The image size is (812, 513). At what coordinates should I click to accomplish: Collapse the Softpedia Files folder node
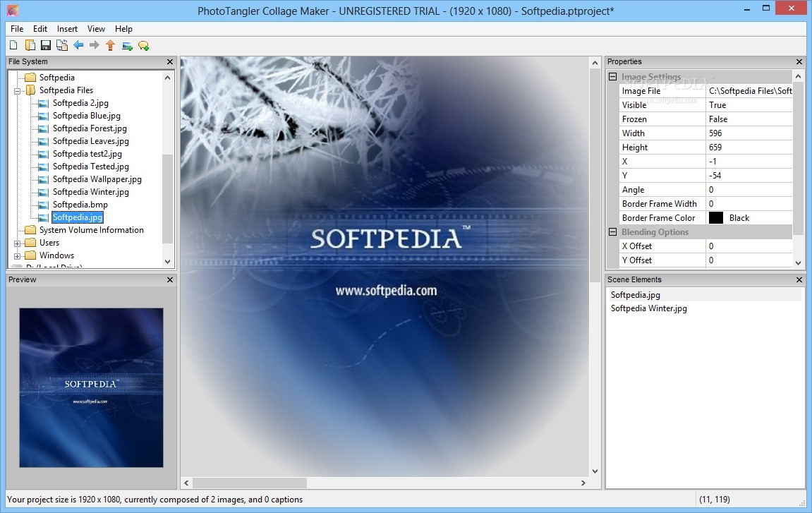click(17, 91)
